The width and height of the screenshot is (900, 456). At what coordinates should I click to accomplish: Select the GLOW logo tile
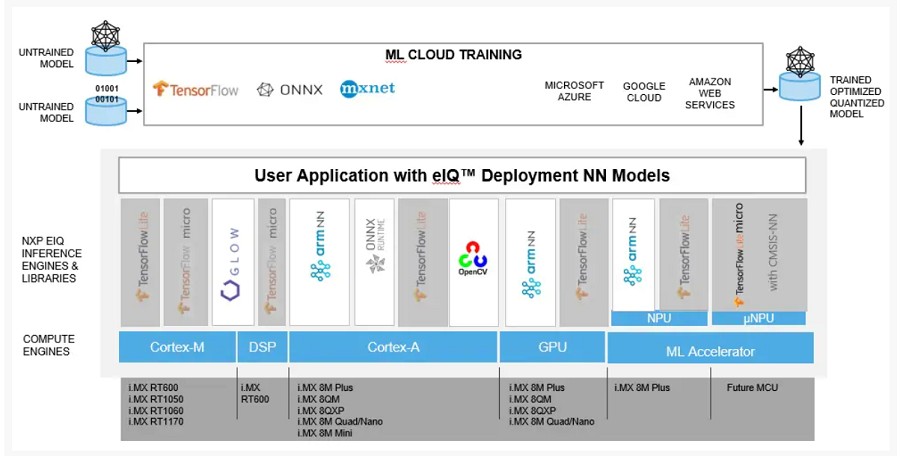tap(233, 262)
